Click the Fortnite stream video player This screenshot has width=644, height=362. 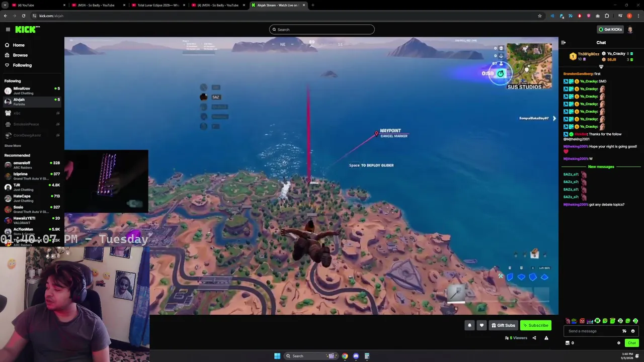click(311, 176)
